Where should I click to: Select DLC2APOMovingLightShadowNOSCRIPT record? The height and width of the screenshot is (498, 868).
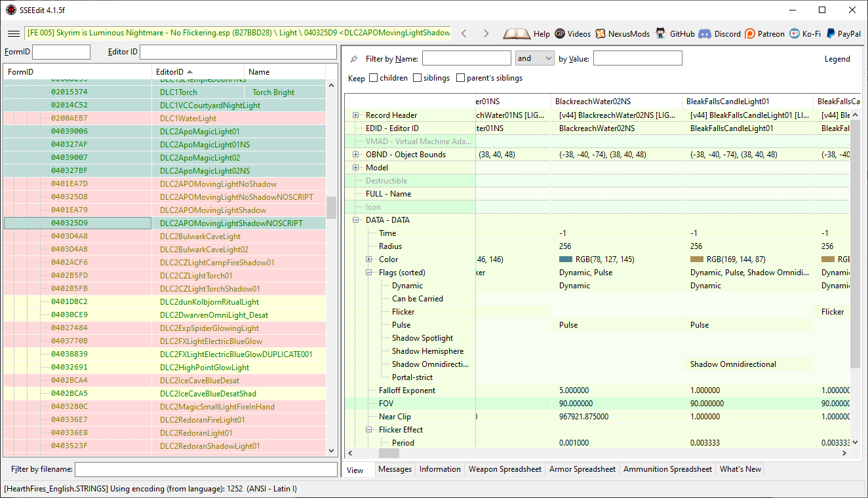165,223
